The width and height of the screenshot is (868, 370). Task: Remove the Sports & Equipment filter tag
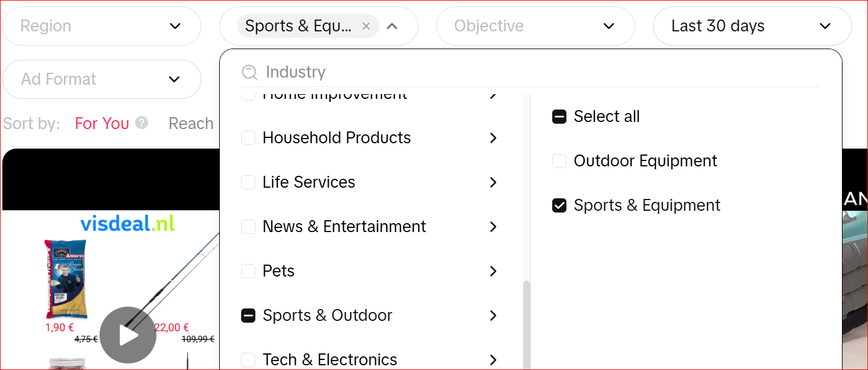[x=366, y=26]
